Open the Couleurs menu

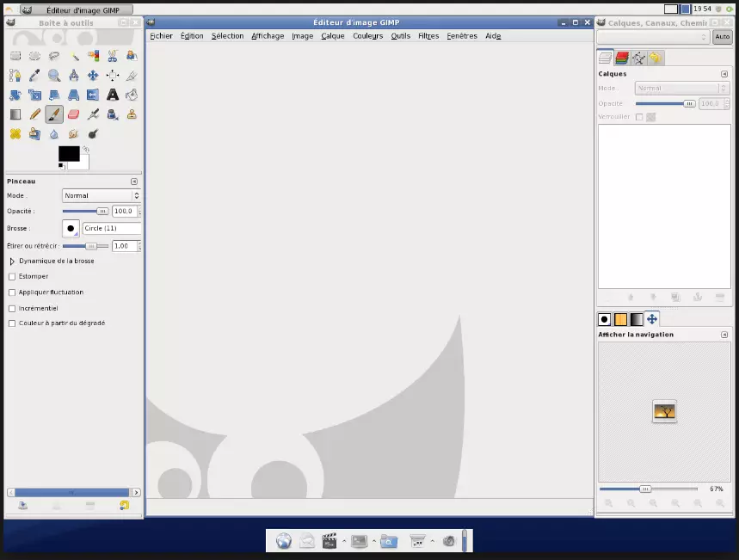(x=368, y=36)
